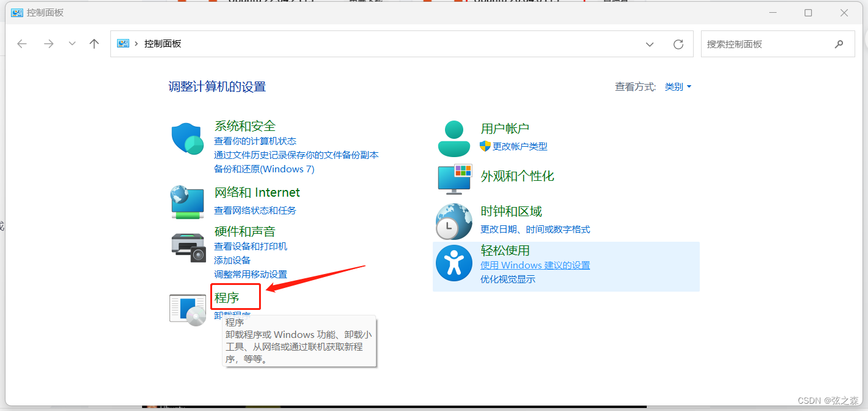
Task: Open 查看设备和打印机 link
Action: pos(251,246)
